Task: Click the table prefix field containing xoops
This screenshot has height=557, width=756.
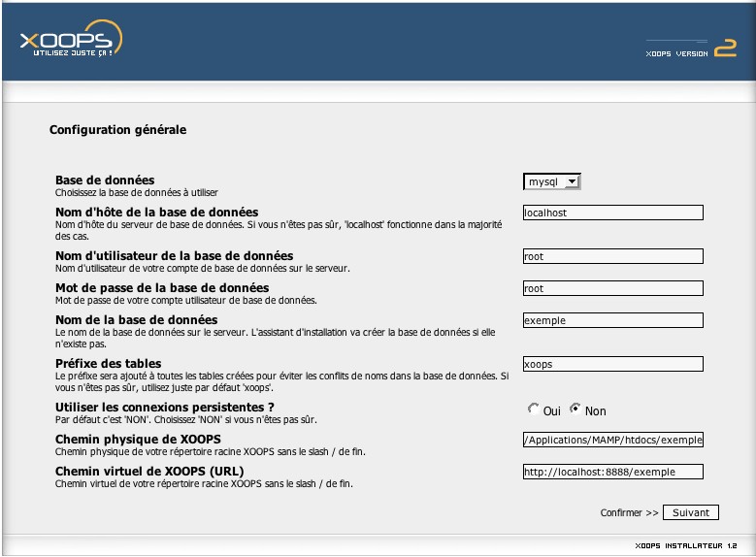Action: [x=612, y=364]
